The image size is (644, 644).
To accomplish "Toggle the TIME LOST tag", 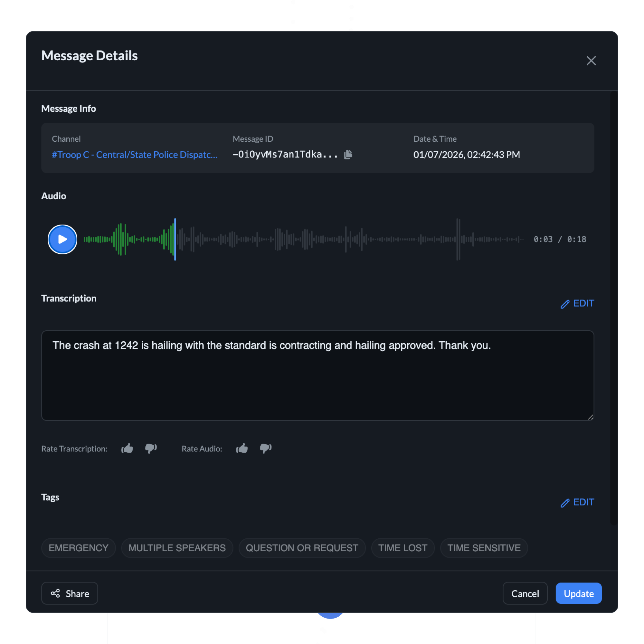I will pyautogui.click(x=403, y=548).
